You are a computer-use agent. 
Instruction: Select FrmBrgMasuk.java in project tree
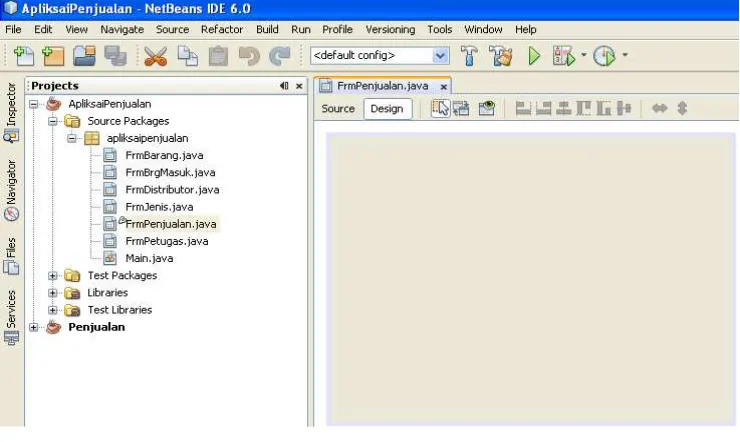point(170,173)
